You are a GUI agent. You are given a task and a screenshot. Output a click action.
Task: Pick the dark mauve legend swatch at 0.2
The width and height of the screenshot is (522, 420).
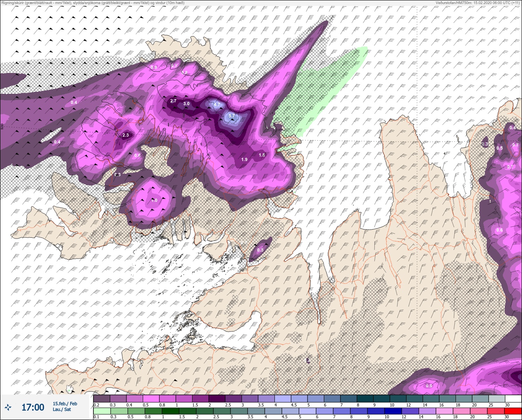(x=102, y=398)
